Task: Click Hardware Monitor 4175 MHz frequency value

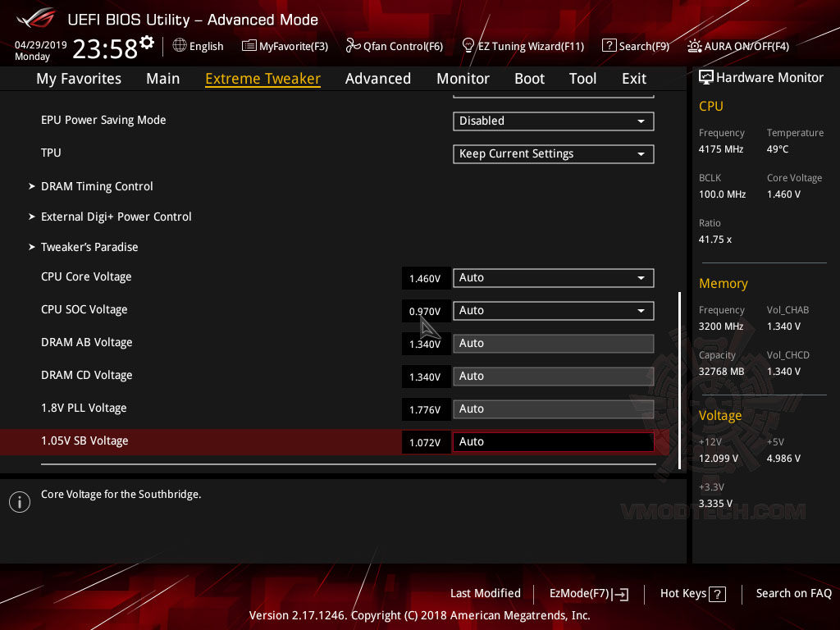Action: pos(721,149)
